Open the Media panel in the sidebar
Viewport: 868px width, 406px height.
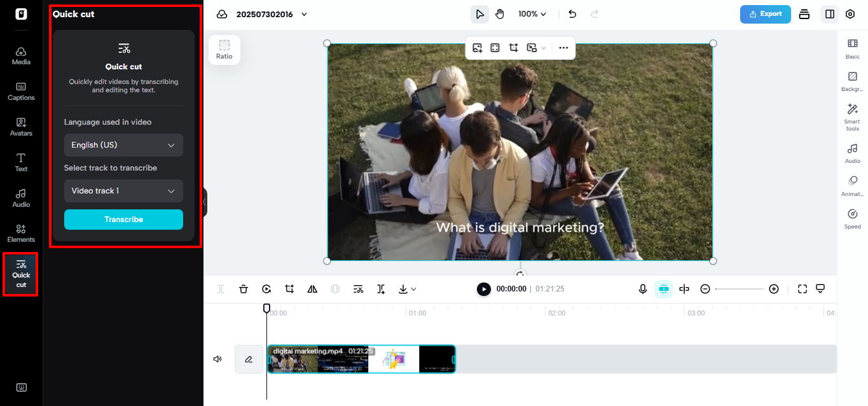[x=21, y=56]
